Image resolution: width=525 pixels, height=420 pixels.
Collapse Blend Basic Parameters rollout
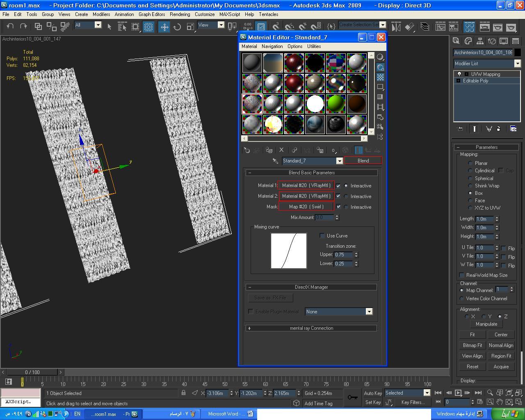(311, 173)
